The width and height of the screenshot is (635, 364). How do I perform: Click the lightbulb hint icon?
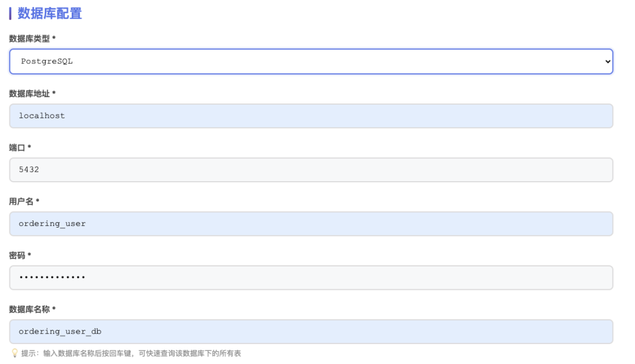click(x=15, y=353)
